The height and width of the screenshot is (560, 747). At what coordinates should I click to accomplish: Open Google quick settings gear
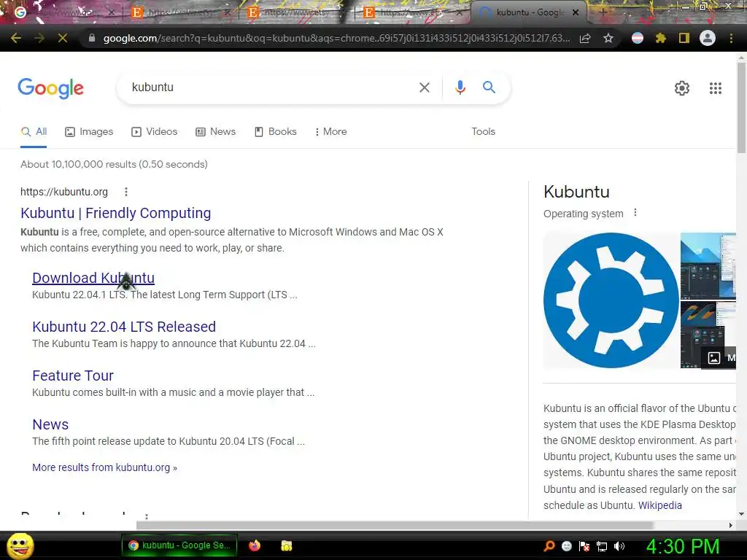click(x=682, y=88)
